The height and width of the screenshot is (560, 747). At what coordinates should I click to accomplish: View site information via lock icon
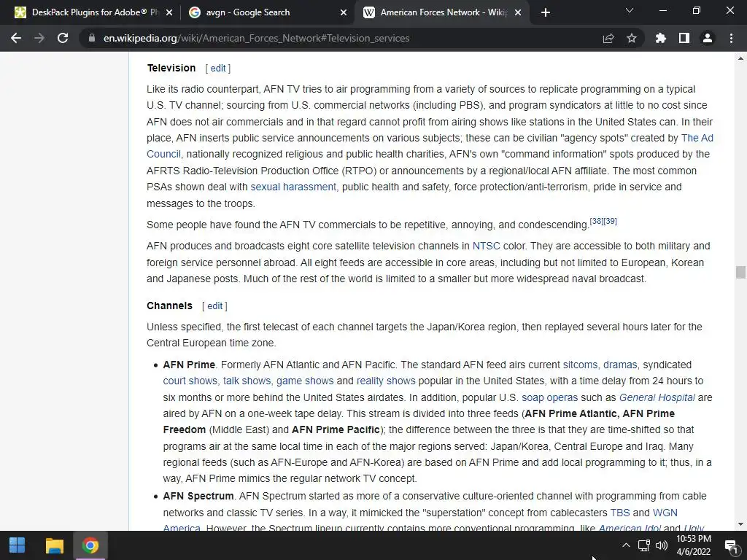[x=92, y=38]
